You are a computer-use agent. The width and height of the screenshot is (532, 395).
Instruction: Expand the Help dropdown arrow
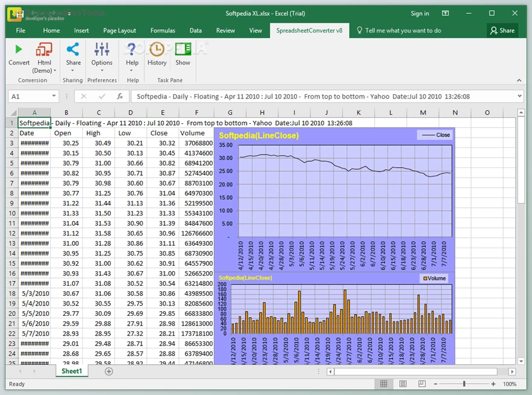pos(131,71)
